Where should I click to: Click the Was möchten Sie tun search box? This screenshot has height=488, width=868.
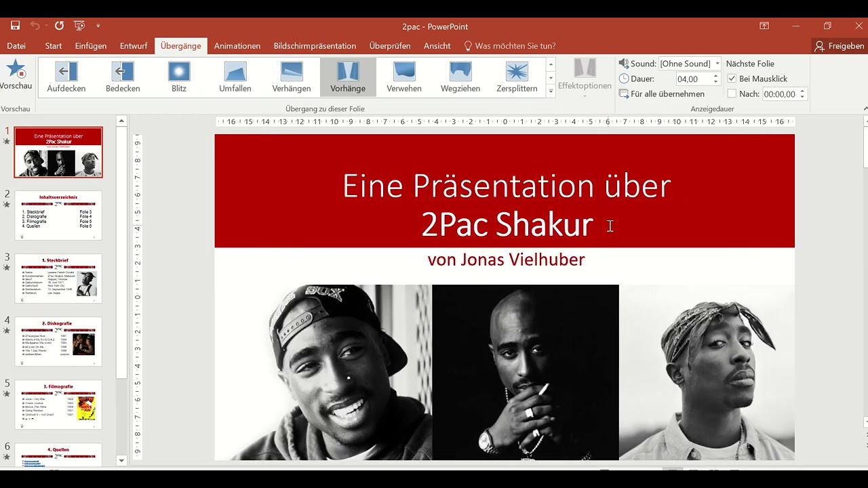point(510,46)
